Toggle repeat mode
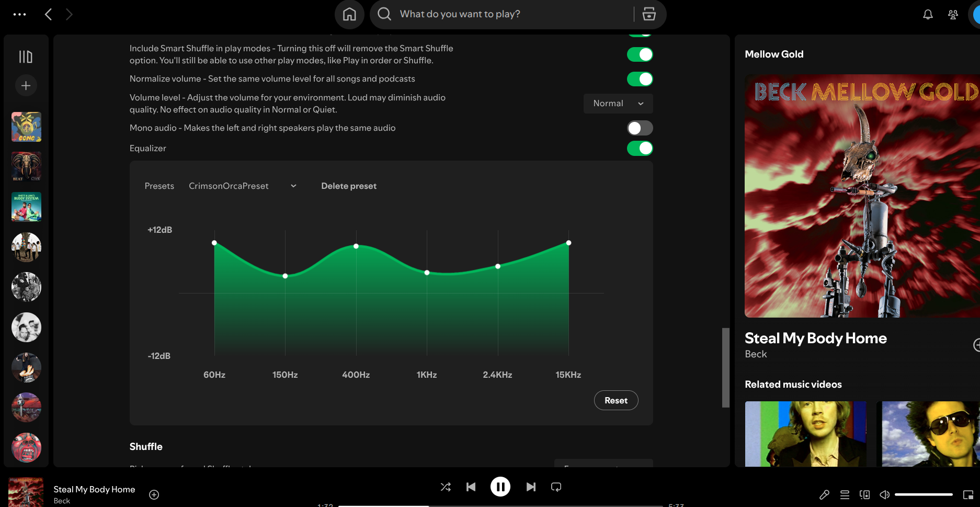Screen dimensions: 980x507 click(x=556, y=487)
